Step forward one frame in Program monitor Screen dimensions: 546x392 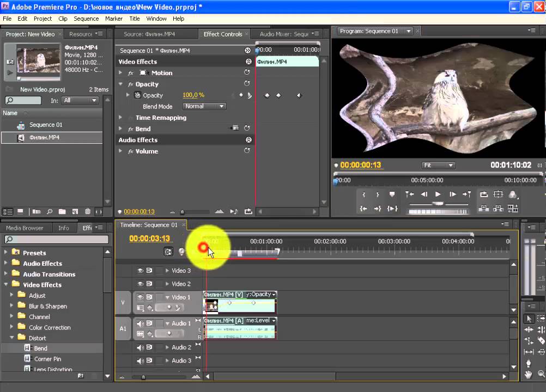[452, 194]
